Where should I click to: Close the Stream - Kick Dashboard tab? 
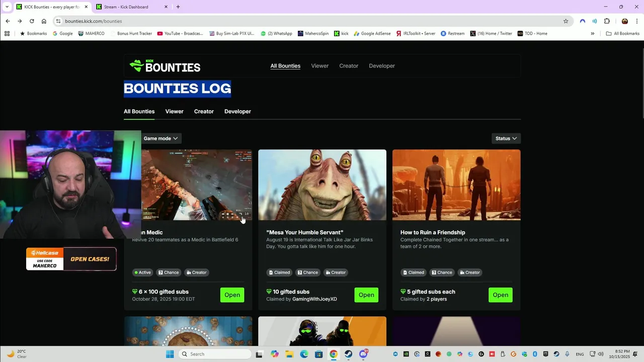tap(166, 7)
